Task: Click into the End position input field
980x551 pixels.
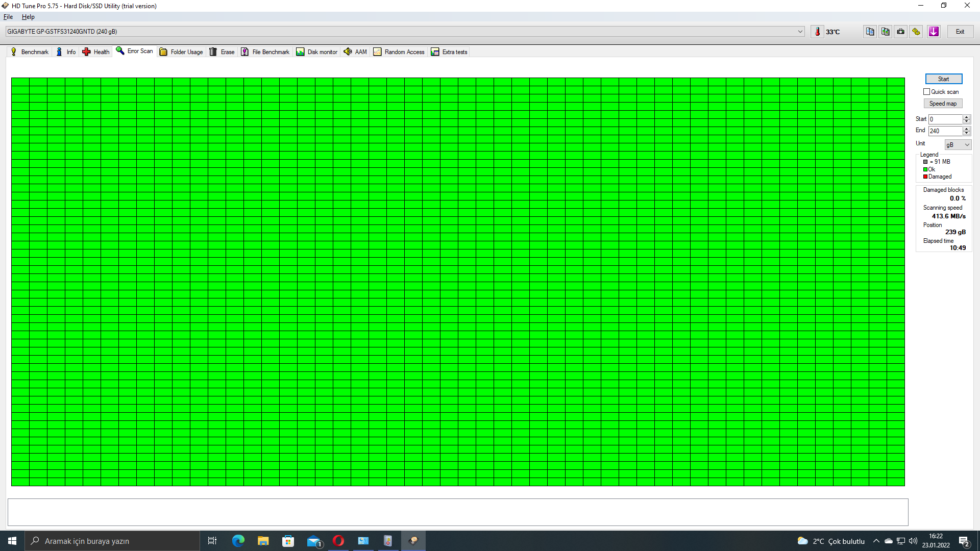Action: pos(945,131)
